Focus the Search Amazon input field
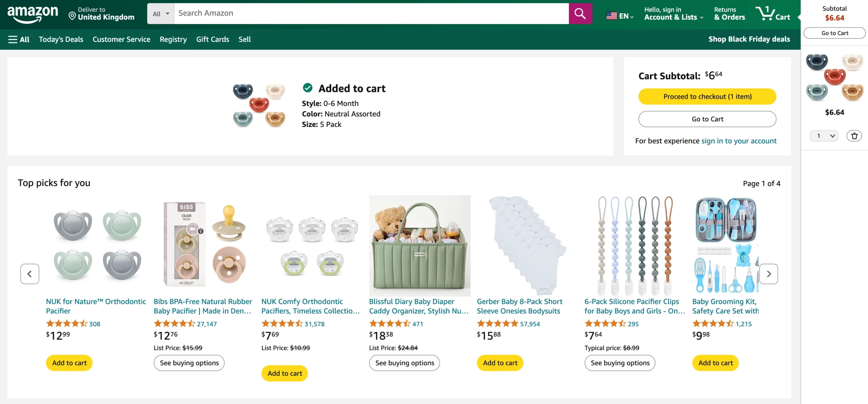 tap(371, 14)
